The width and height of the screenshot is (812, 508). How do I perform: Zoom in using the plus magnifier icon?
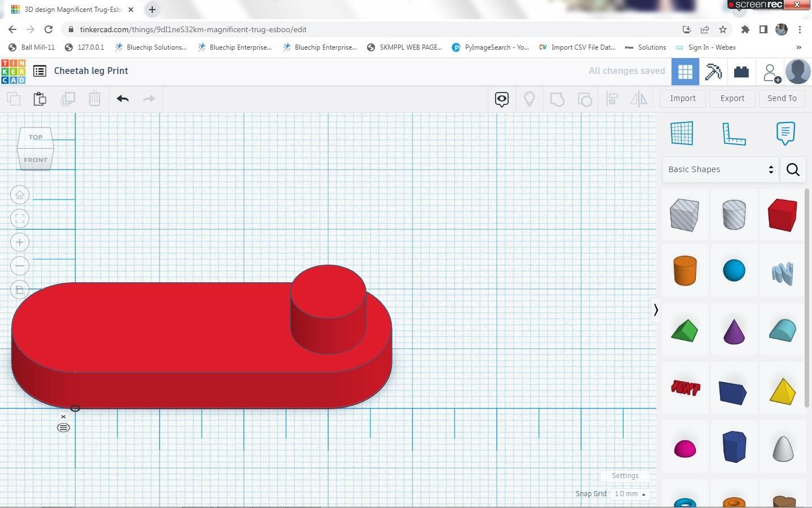pos(19,242)
